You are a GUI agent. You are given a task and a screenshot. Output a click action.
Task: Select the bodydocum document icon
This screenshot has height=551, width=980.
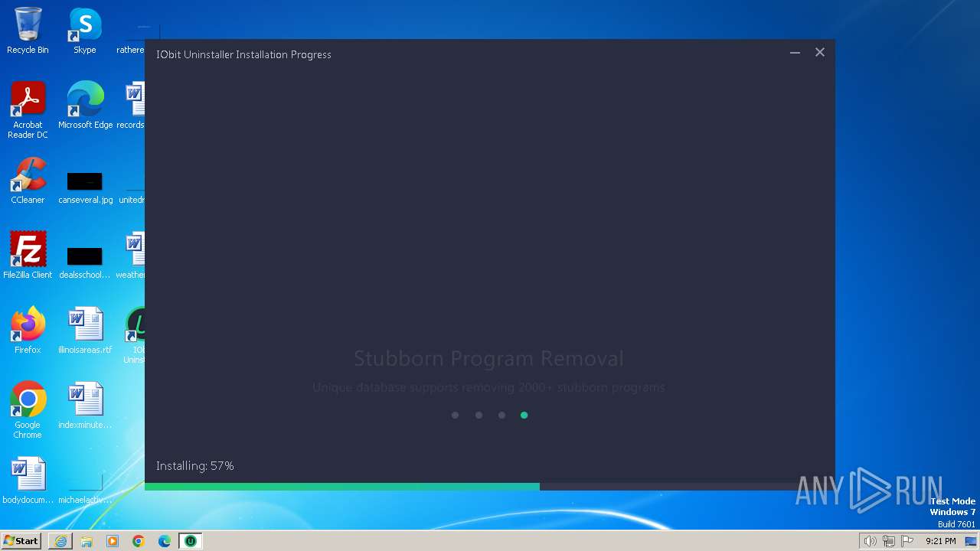click(x=28, y=481)
